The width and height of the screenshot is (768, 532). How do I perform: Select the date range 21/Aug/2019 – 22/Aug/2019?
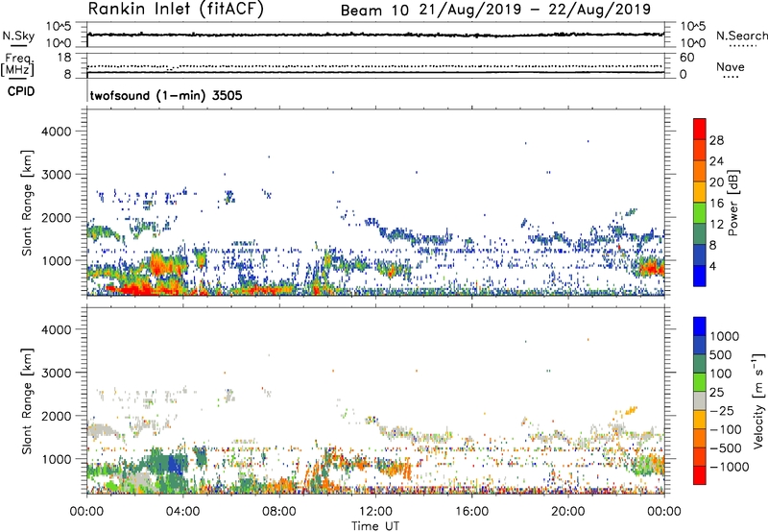click(535, 10)
